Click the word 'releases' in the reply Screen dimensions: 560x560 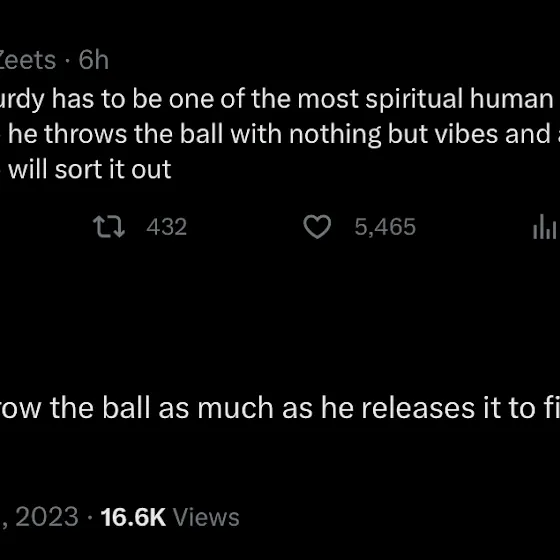click(418, 408)
